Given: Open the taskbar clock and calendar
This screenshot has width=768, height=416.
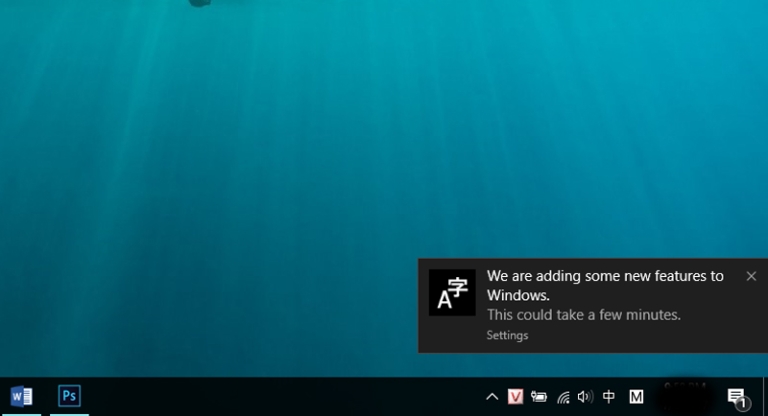Looking at the screenshot, I should pos(686,396).
